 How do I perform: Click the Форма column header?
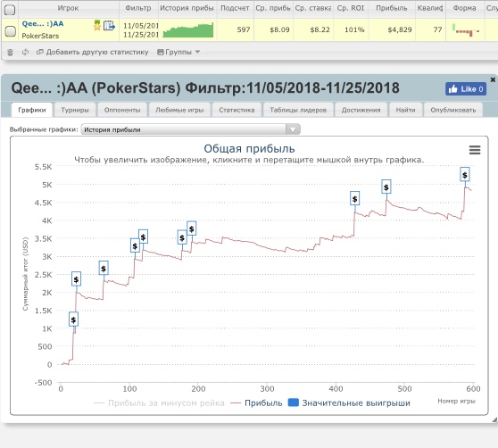[465, 8]
